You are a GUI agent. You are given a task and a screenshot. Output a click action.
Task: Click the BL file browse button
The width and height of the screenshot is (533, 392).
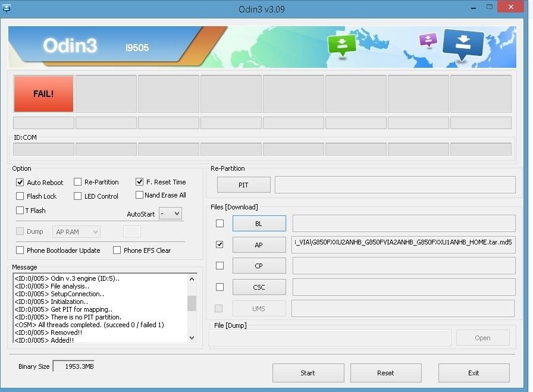coord(259,224)
